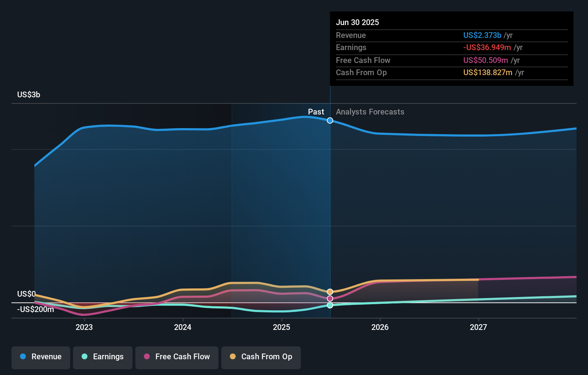Screen dimensions: 588x375
Task: Toggle the Cash From Op legend button
Action: coord(261,357)
